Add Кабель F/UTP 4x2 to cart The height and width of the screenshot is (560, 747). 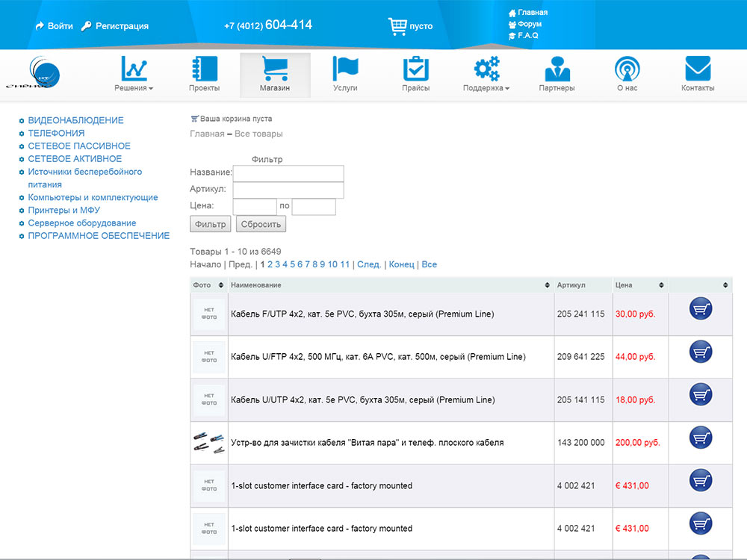pos(701,308)
